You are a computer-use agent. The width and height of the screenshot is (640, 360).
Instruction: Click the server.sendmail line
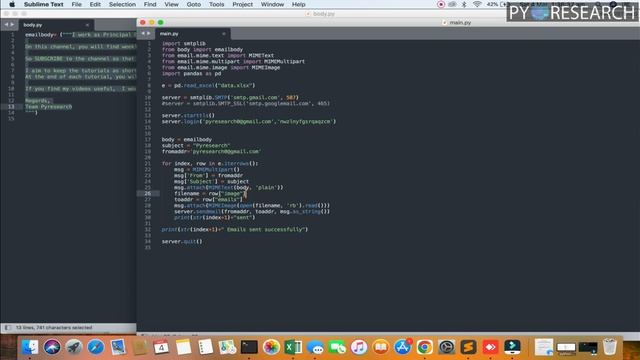click(252, 211)
